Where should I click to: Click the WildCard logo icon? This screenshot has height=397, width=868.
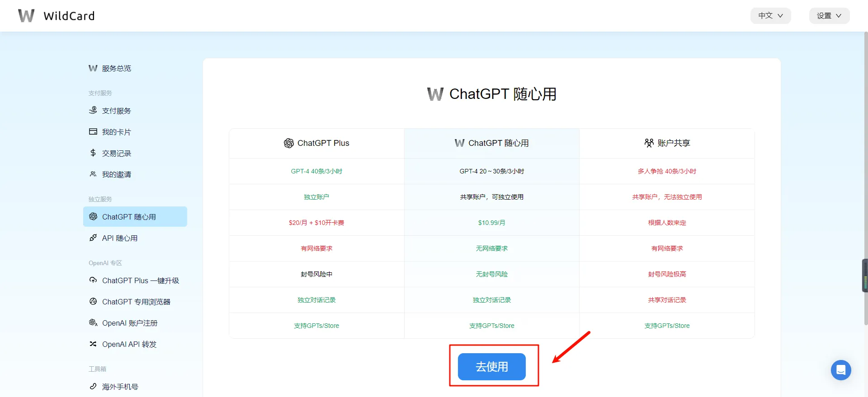pyautogui.click(x=26, y=16)
